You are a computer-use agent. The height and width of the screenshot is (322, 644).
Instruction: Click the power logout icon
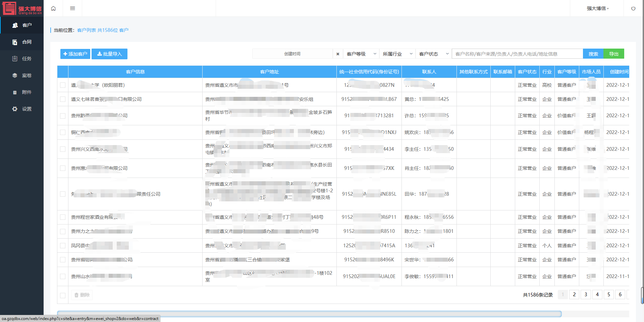click(633, 8)
